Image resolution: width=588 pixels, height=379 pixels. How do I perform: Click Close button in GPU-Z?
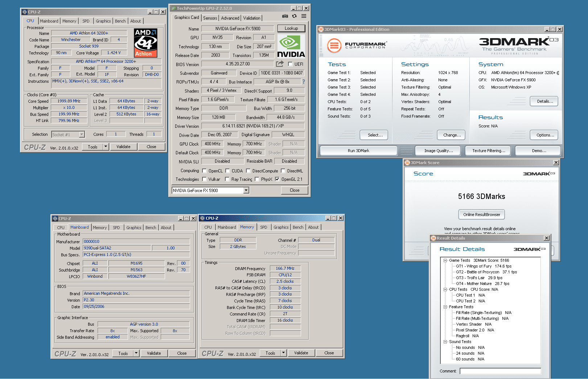295,190
